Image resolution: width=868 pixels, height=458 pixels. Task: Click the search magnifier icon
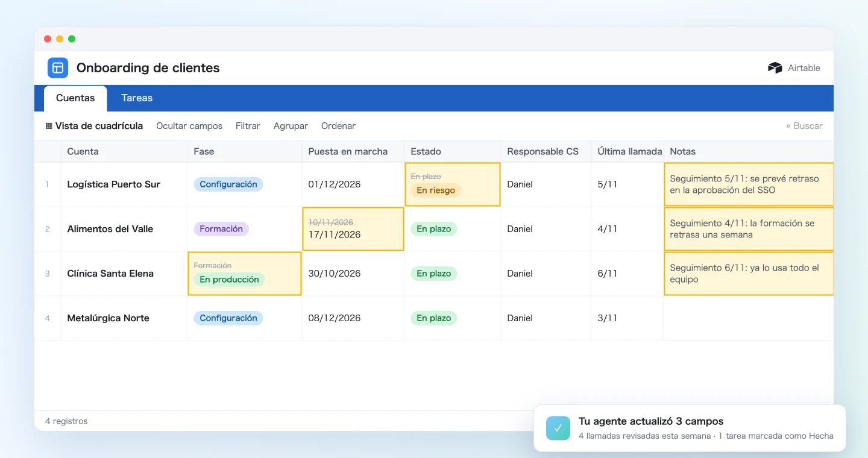(x=788, y=126)
